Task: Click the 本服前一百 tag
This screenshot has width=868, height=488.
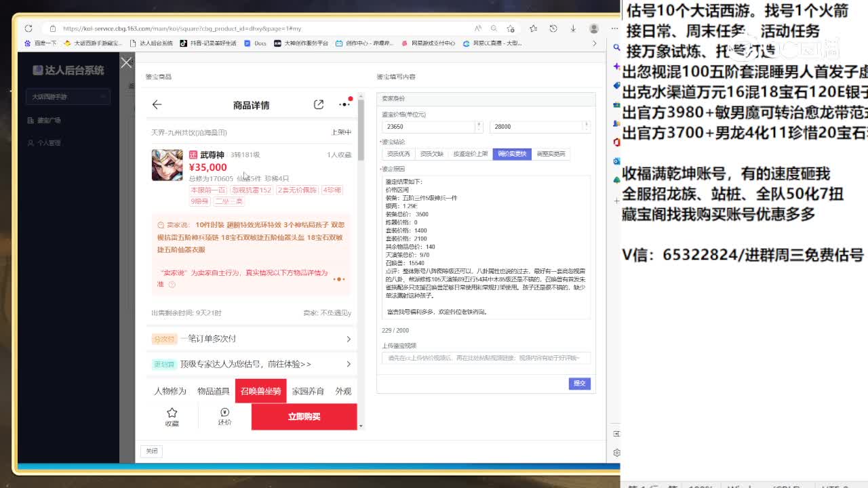Action: click(x=208, y=190)
